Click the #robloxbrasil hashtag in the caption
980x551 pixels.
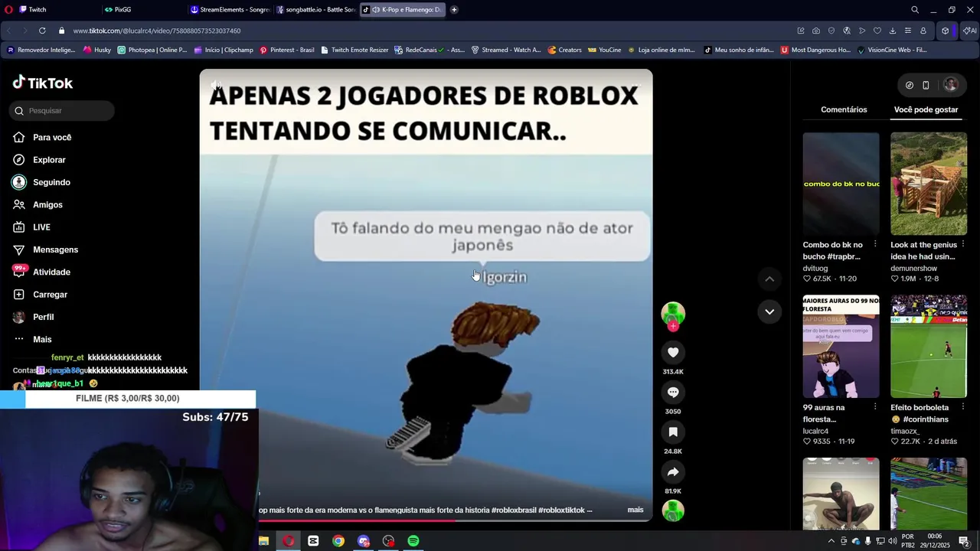(x=513, y=510)
